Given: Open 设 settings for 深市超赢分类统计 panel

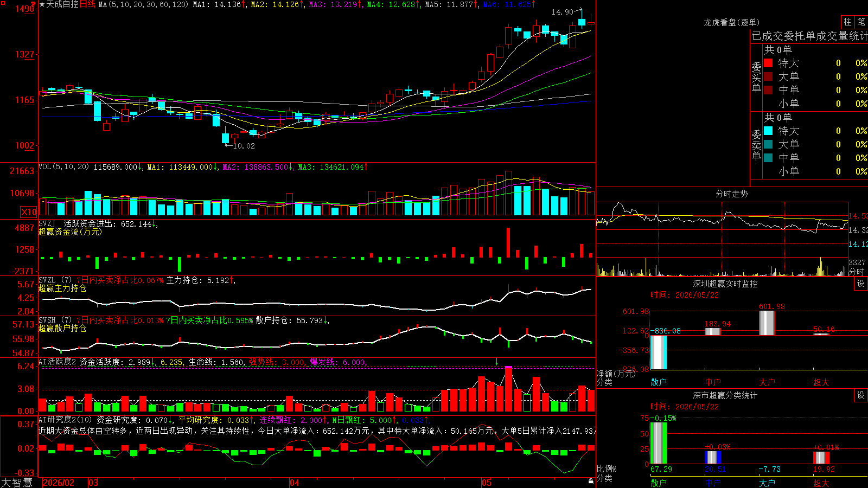Looking at the screenshot, I should pyautogui.click(x=861, y=395).
